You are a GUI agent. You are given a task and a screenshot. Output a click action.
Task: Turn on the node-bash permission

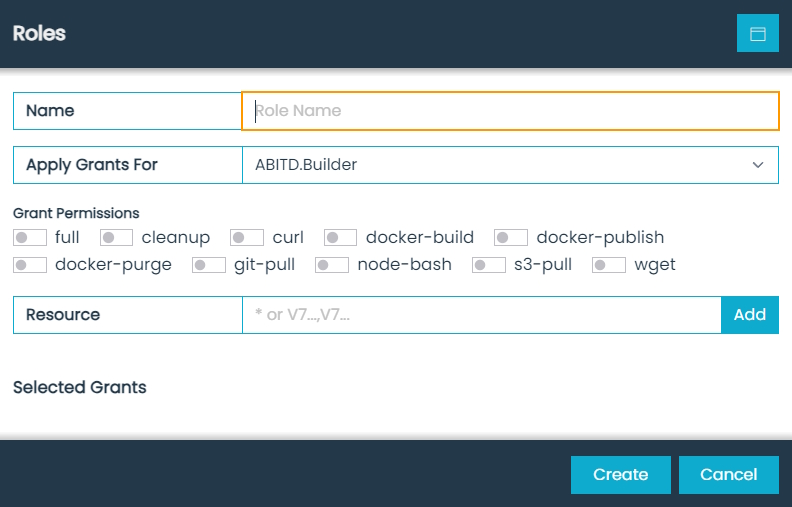(x=332, y=265)
